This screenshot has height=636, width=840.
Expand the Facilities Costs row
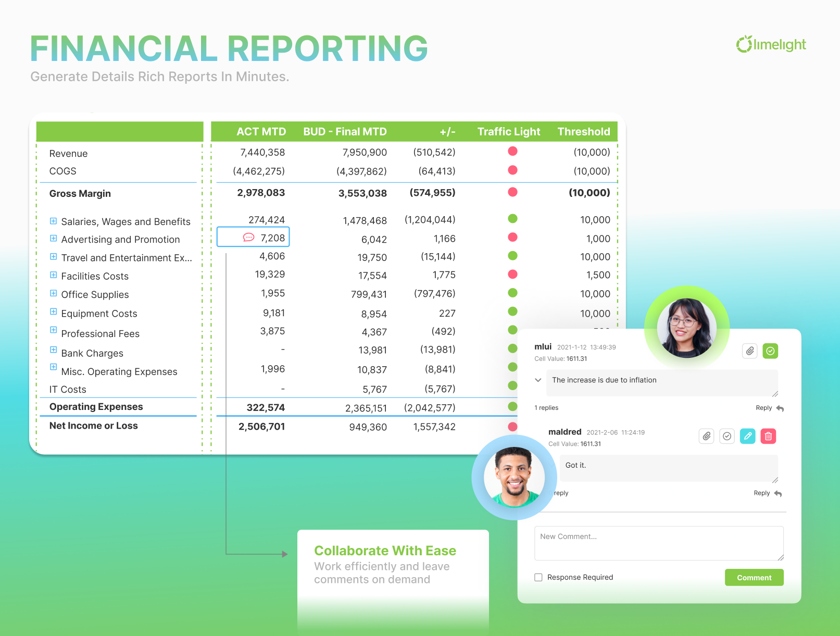(54, 275)
